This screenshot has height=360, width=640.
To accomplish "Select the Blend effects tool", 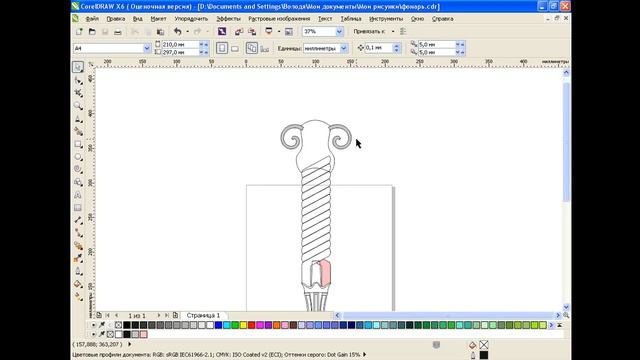I will click(x=78, y=246).
